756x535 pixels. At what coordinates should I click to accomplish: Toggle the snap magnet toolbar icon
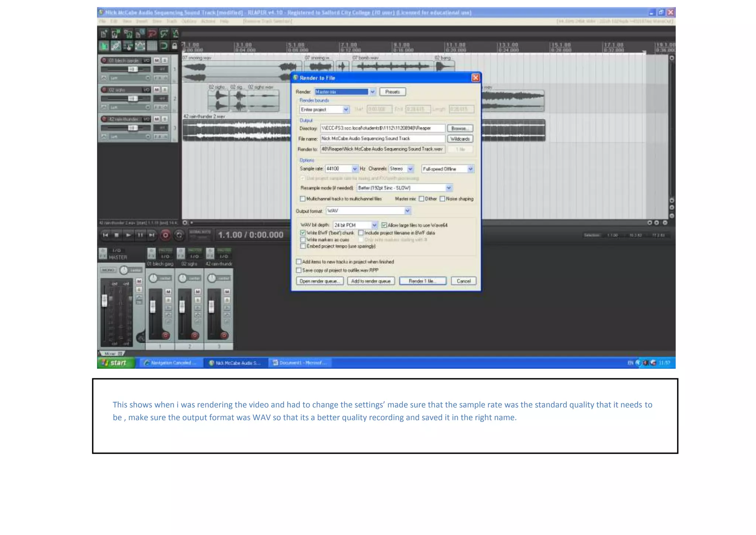click(164, 46)
